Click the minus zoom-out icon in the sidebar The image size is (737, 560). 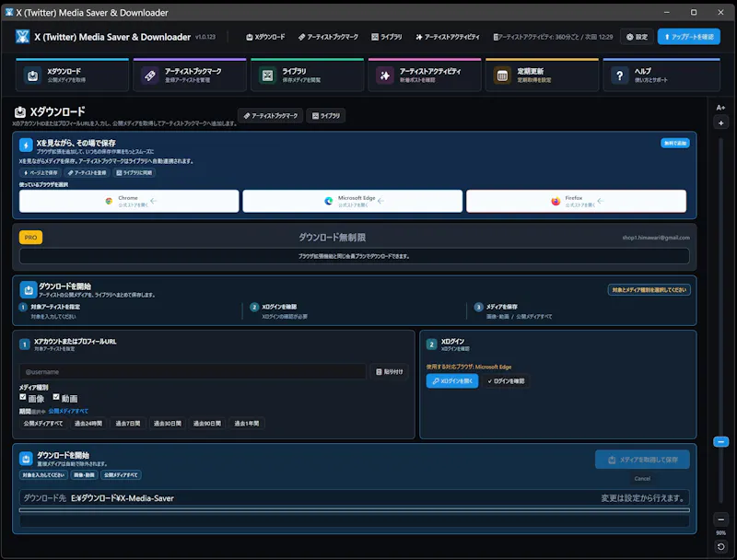click(x=720, y=519)
